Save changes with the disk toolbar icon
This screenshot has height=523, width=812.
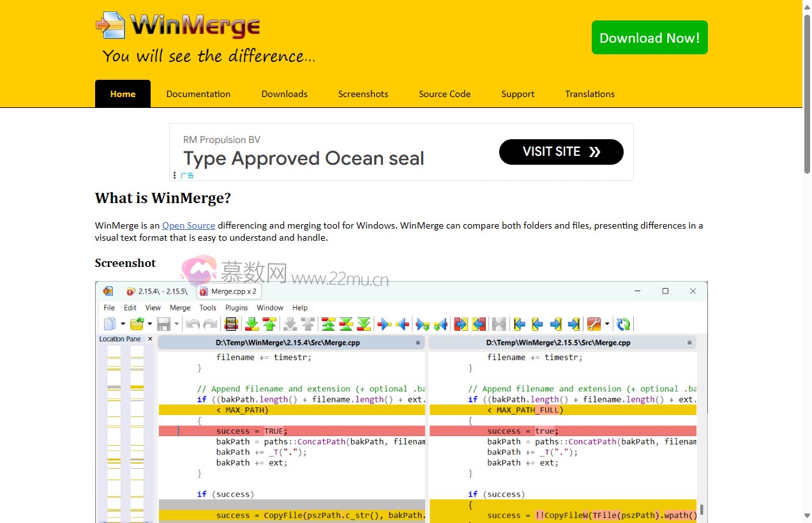164,324
